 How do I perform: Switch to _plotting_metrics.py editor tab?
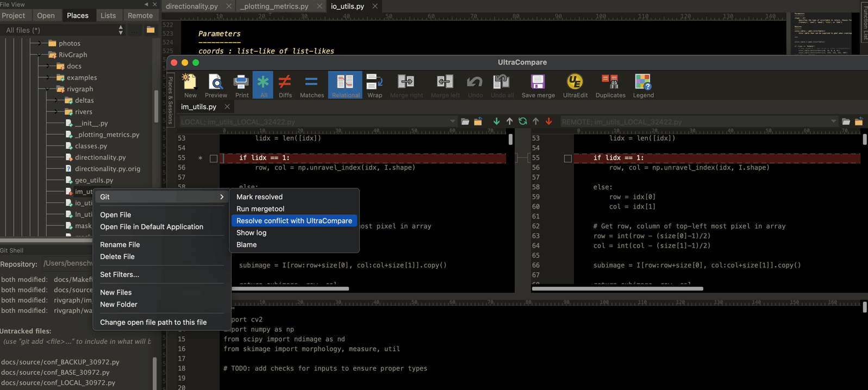pyautogui.click(x=274, y=6)
